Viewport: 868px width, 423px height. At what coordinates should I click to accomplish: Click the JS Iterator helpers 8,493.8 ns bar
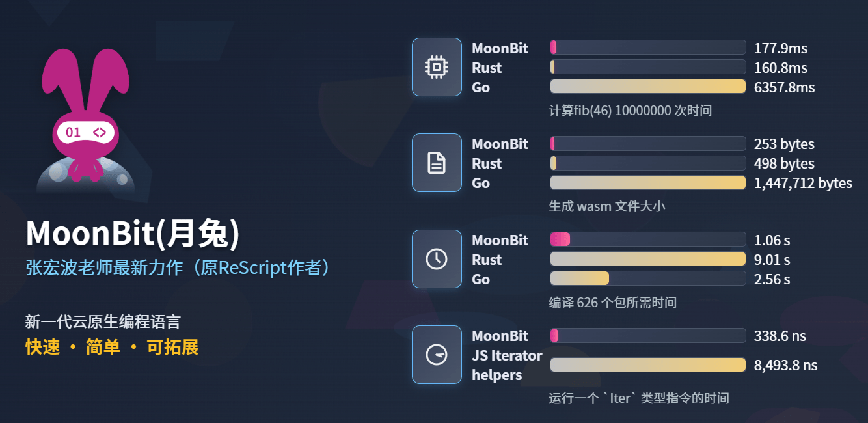pos(647,365)
